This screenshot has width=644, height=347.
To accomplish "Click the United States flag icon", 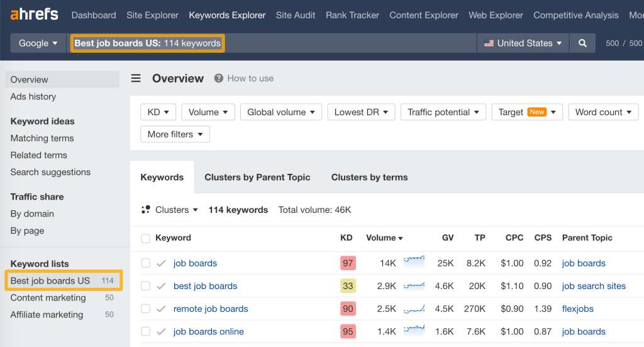I will [489, 43].
